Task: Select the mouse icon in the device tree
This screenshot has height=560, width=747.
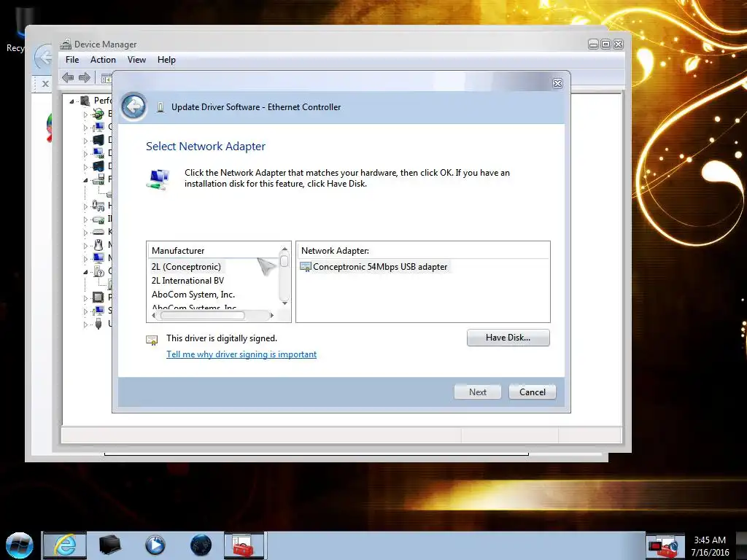Action: click(x=98, y=245)
